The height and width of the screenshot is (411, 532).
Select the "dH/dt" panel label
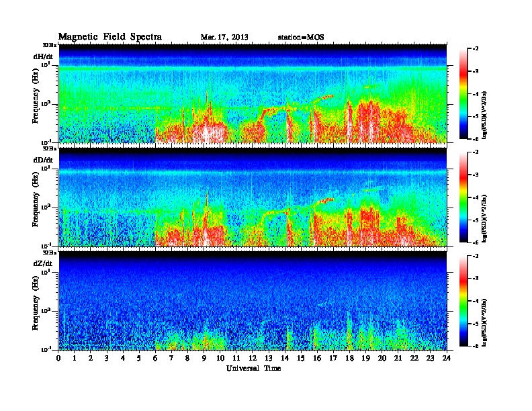pos(43,56)
